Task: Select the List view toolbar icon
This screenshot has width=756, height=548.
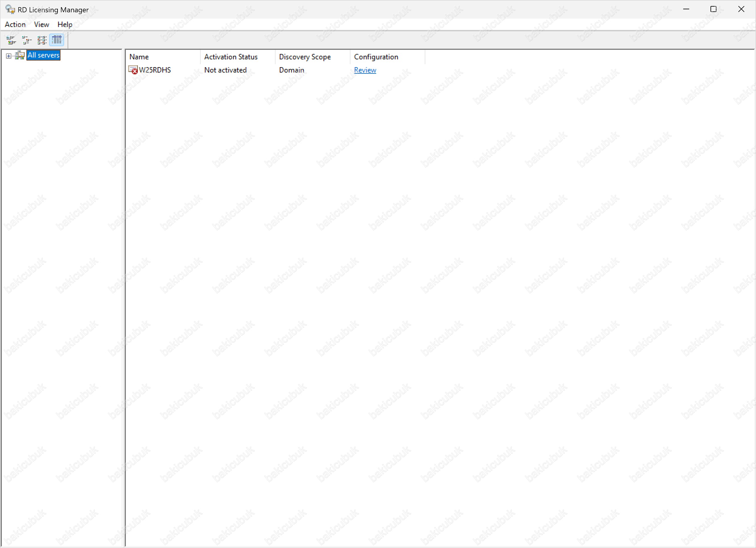Action: coord(42,40)
